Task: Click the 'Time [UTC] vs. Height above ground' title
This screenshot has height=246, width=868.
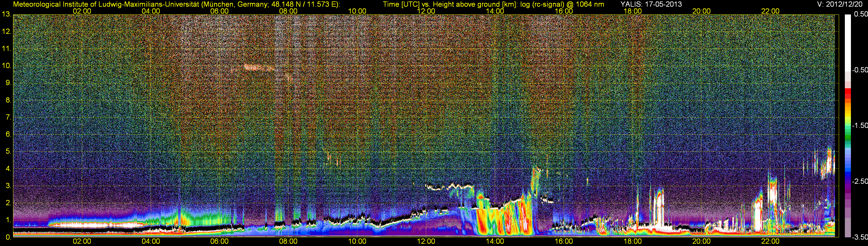Action: coord(493,4)
